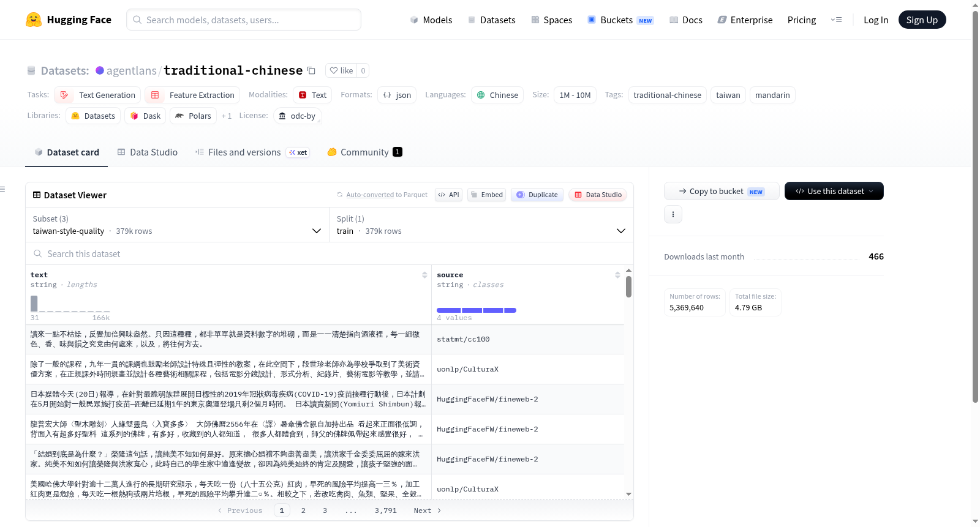Screen dimensions: 980x527
Task: Open the agentlans owner link
Action: (x=132, y=70)
